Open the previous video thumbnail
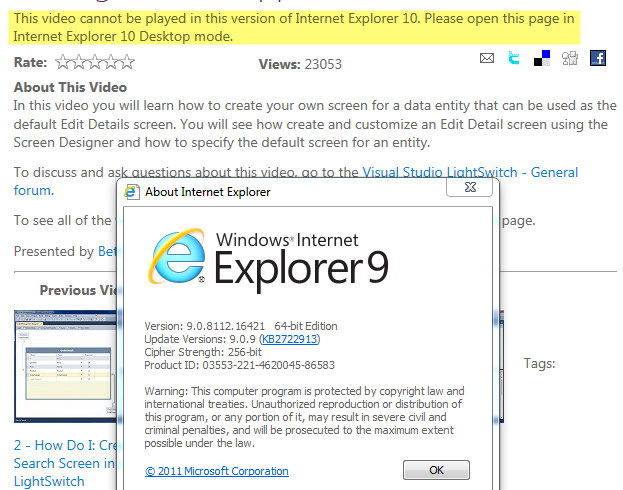The image size is (623, 490). (66, 366)
